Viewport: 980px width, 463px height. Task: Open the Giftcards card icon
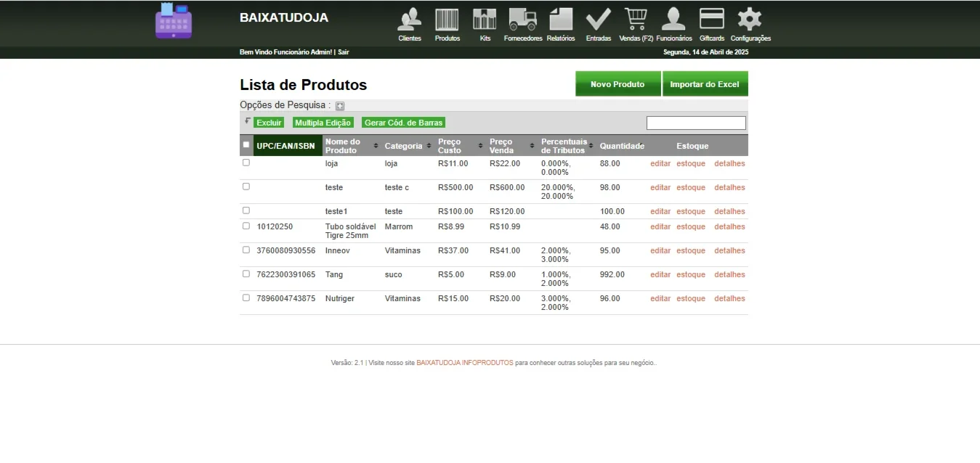pyautogui.click(x=712, y=24)
